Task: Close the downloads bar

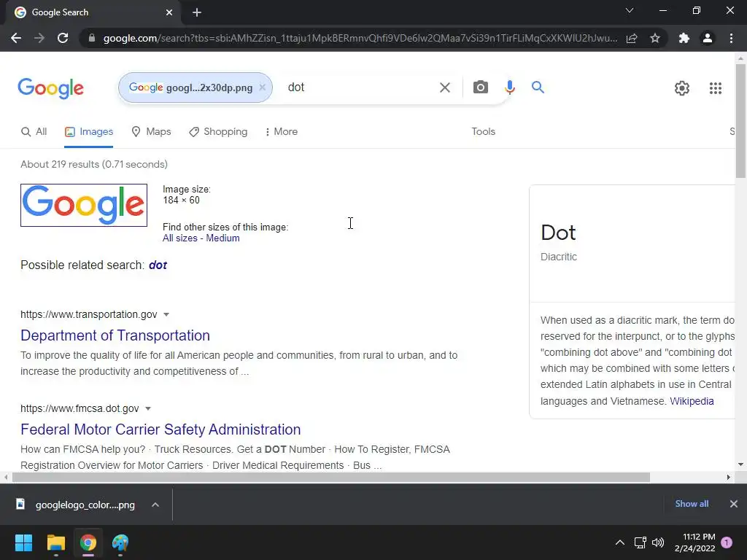Action: [x=734, y=504]
